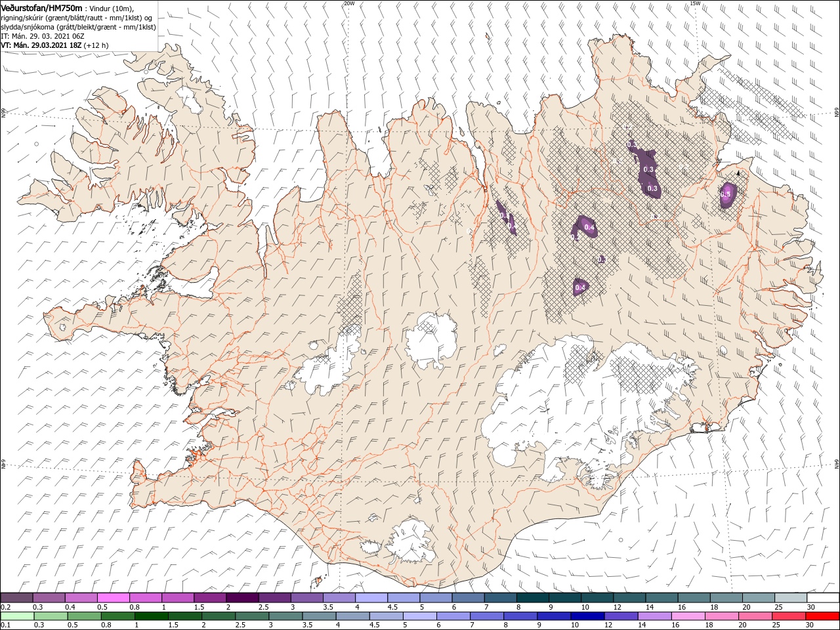Select the upper legend swatch starting at 16

coord(694,598)
